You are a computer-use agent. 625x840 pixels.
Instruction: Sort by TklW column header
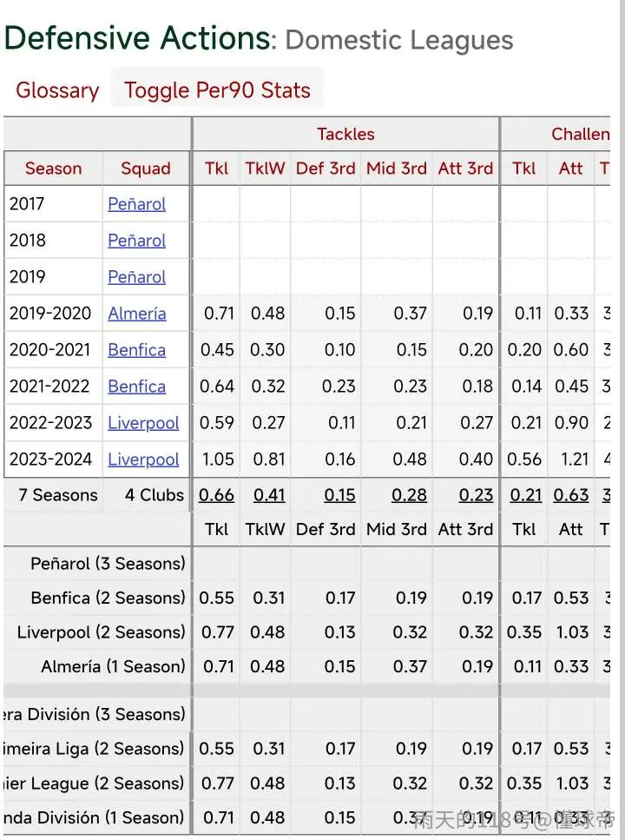(265, 169)
